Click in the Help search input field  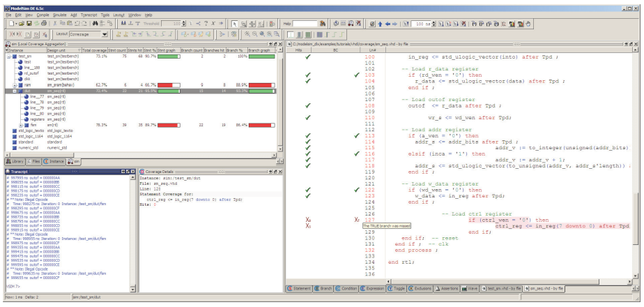point(305,24)
